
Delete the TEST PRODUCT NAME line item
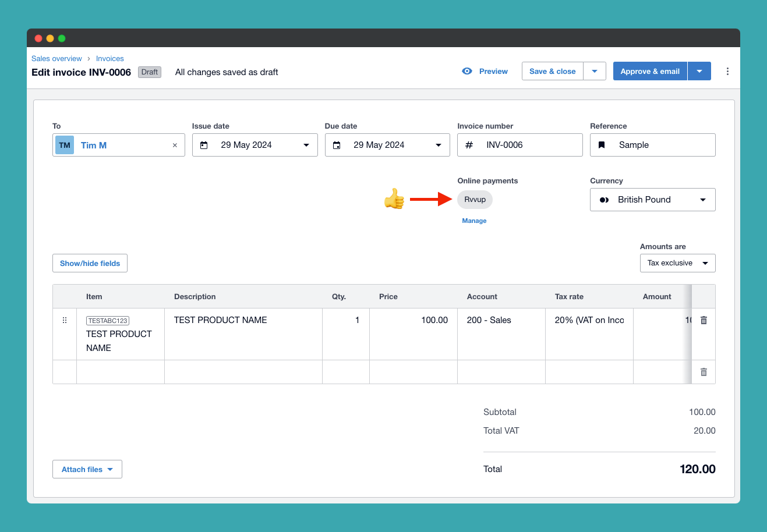coord(704,320)
